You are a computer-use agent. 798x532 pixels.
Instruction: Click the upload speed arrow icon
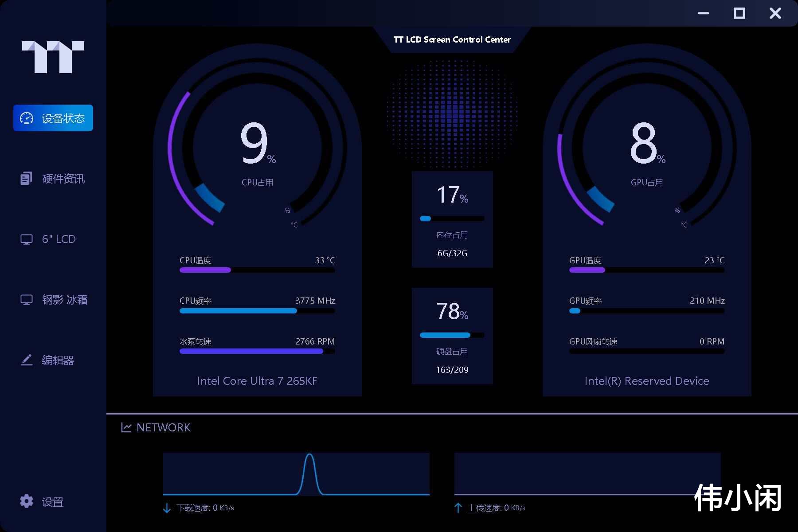click(x=458, y=508)
